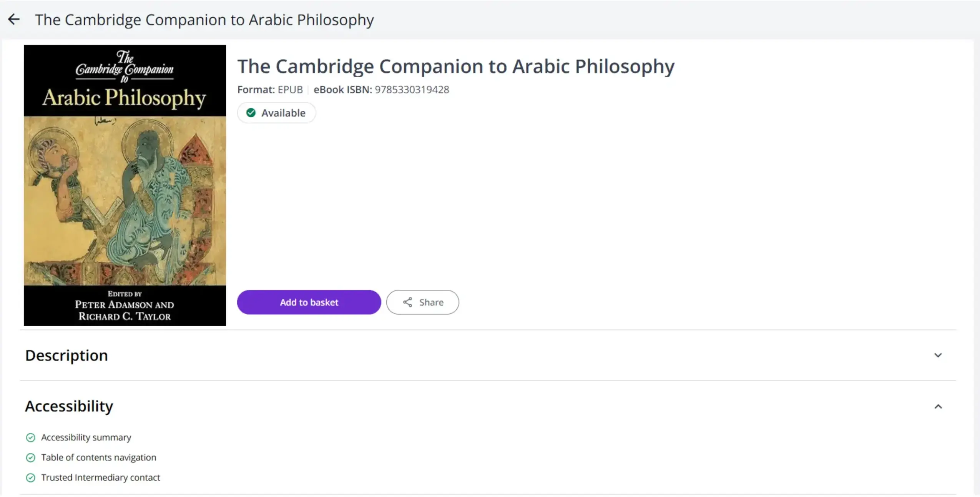This screenshot has width=980, height=497.
Task: Click the check icon beside Accessibility summary
Action: click(x=31, y=437)
